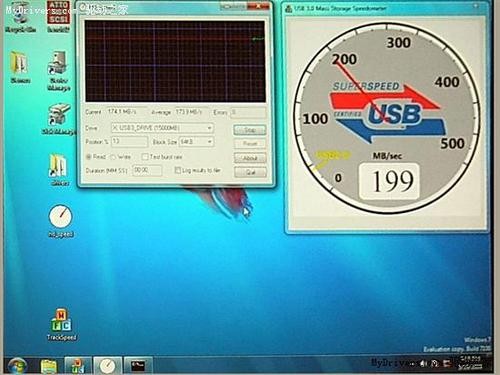Screen dimensions: 500x375
Task: Open the desktop shortcut below ATTO SCSI
Action: tap(58, 70)
